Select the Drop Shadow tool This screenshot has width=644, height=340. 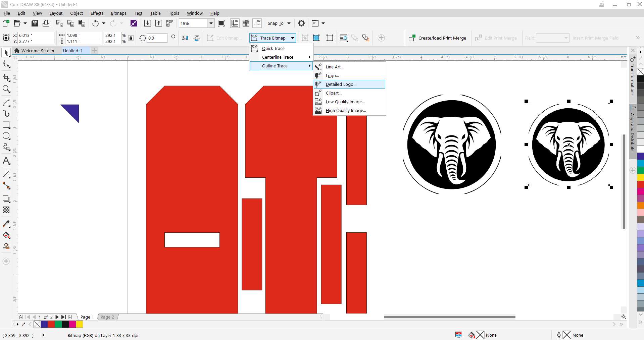(x=6, y=199)
